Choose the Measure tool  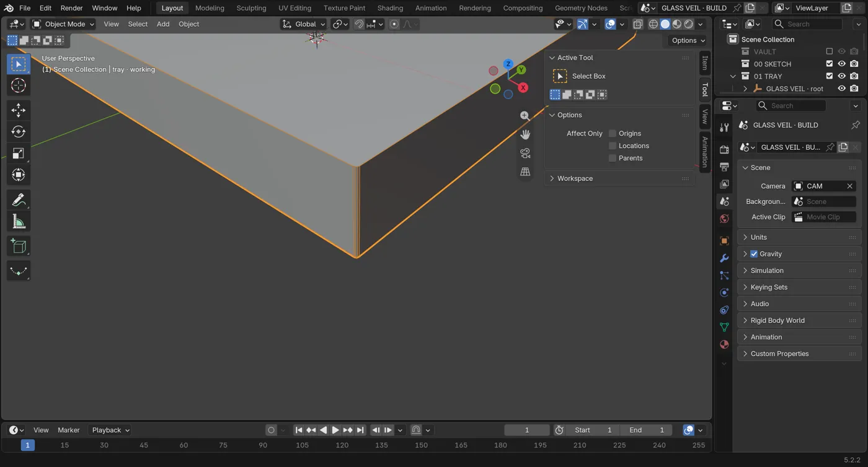19,222
